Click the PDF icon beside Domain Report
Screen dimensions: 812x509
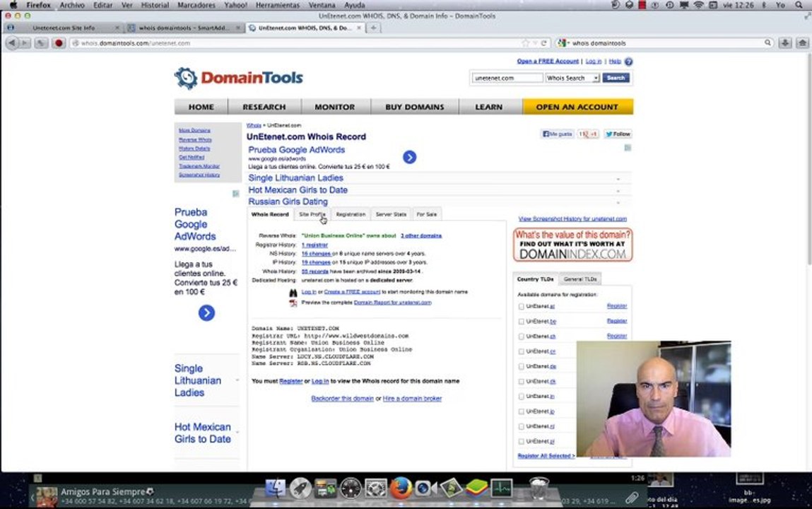click(x=293, y=303)
